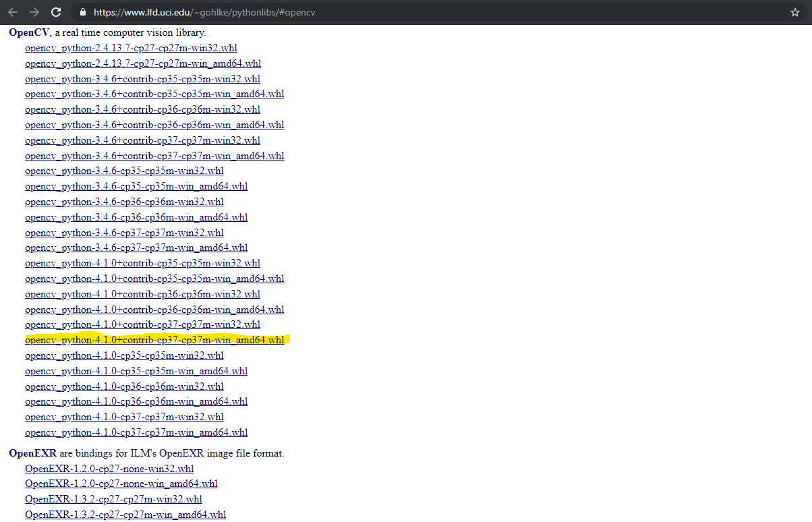Open the bold OpenEXR heading link
The image size is (812, 522).
pos(32,453)
